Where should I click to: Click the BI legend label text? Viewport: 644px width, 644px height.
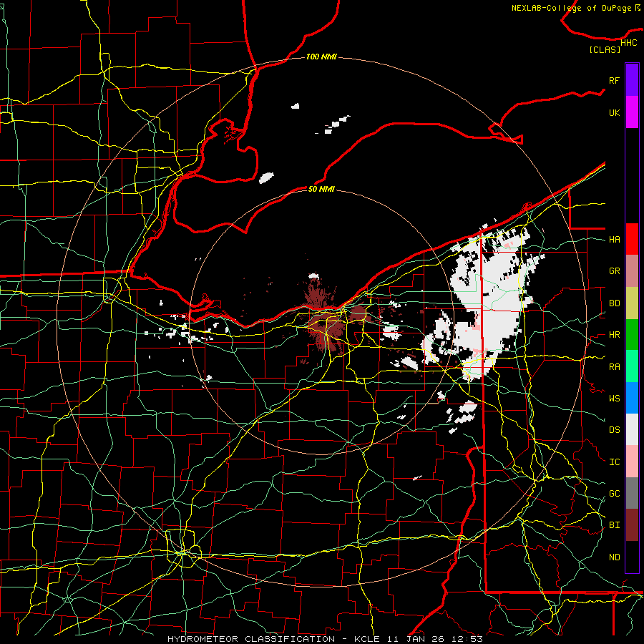[614, 525]
